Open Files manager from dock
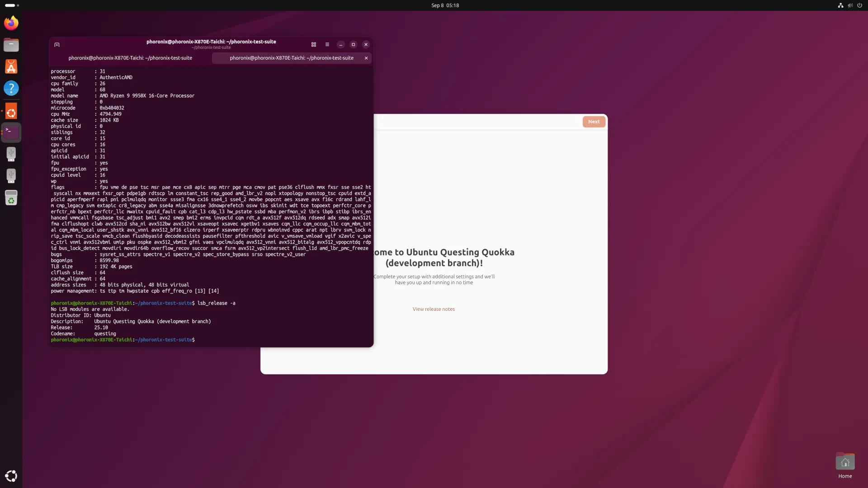 (11, 45)
